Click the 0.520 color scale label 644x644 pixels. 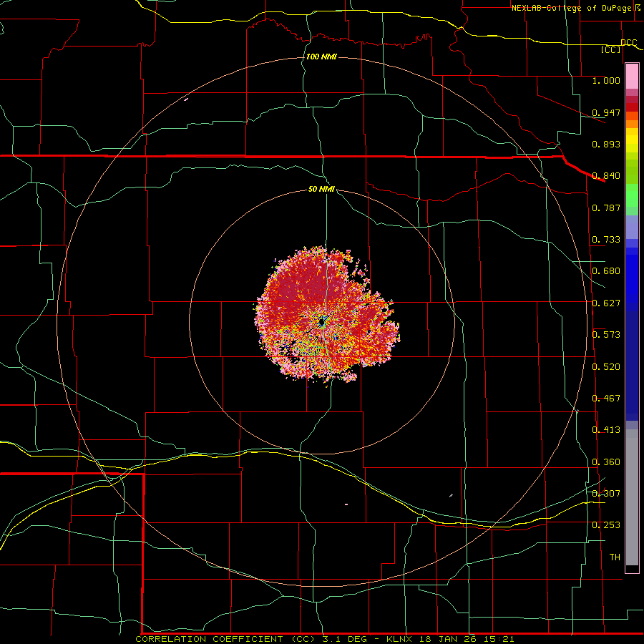(x=606, y=367)
